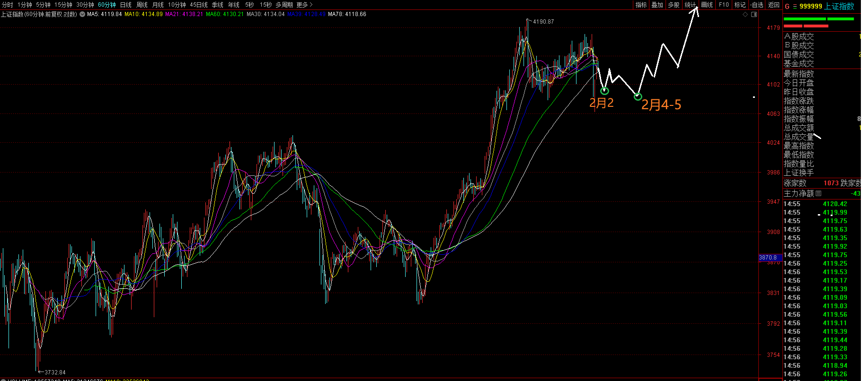Open the 指标 indicators button

pos(641,5)
